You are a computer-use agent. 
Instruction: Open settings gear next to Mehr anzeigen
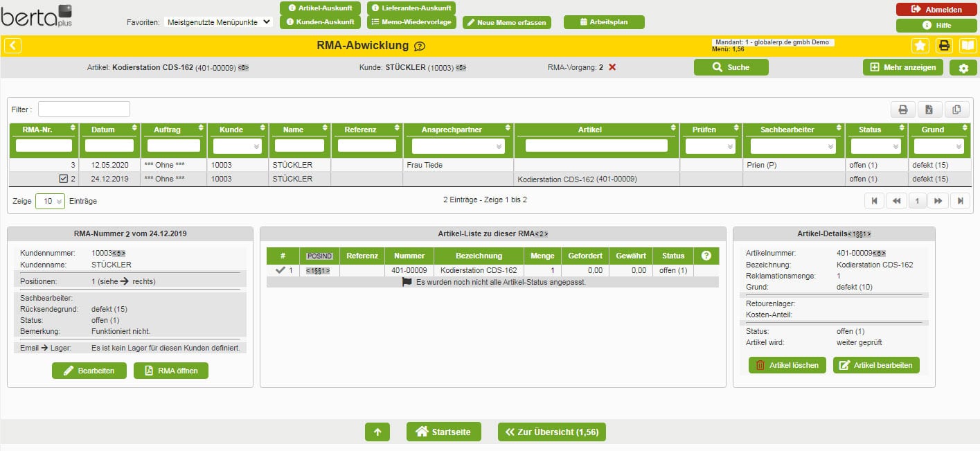point(963,67)
